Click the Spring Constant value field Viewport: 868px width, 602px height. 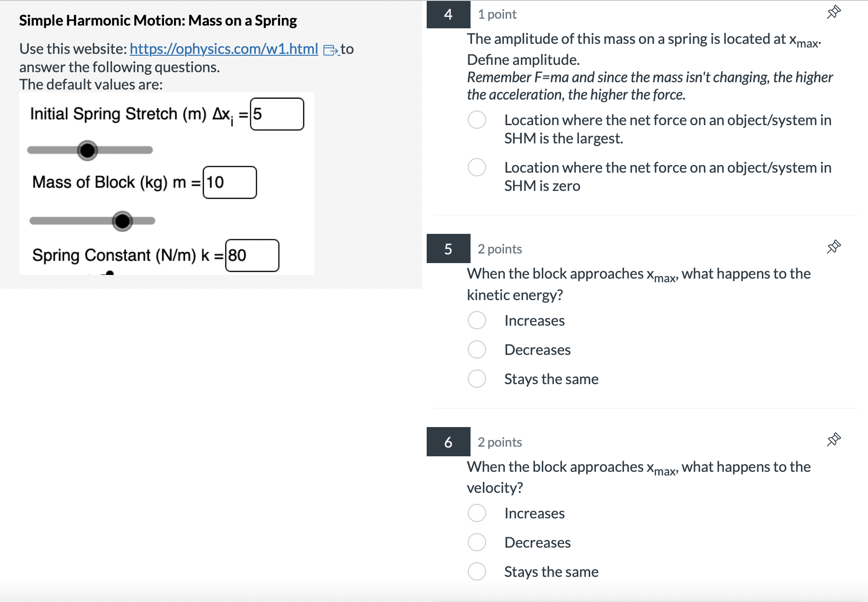(252, 255)
